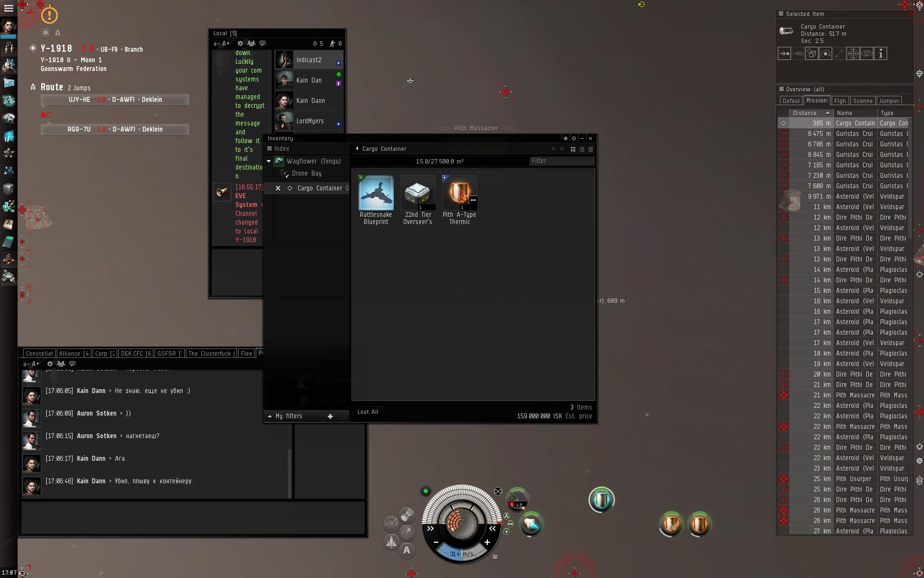Open scanner radar icon near HUD

pyautogui.click(x=407, y=532)
